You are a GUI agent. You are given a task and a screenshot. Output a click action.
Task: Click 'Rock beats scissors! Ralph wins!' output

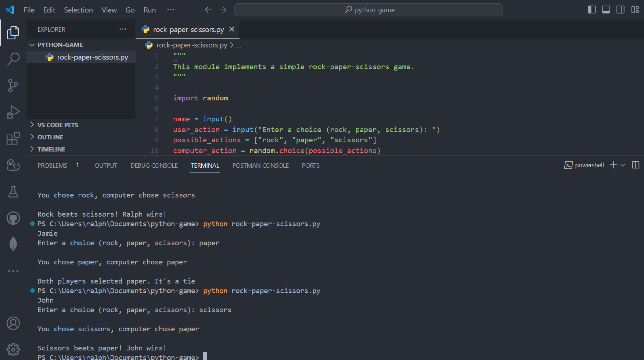(102, 214)
